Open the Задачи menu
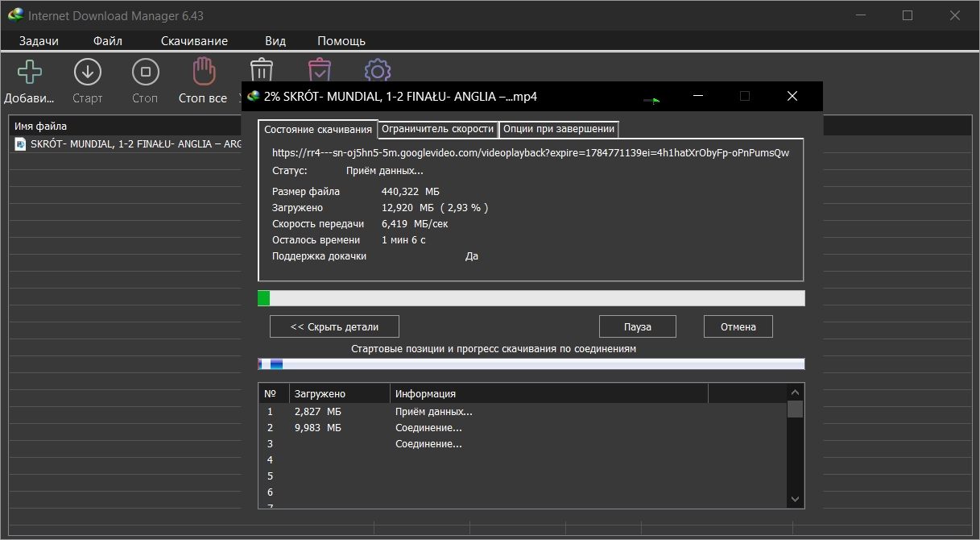Viewport: 980px width, 540px height. point(39,40)
